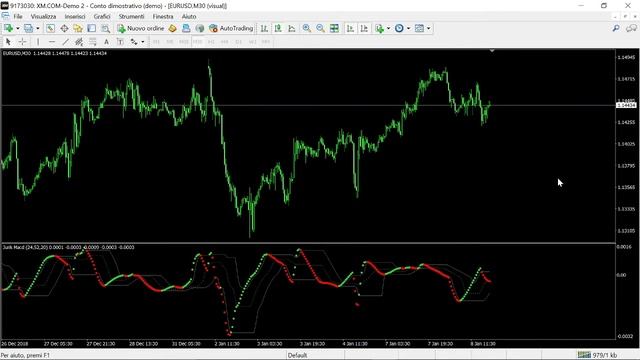The width and height of the screenshot is (640, 360).
Task: Select the Fibonacci retracement tool
Action: tap(93, 42)
